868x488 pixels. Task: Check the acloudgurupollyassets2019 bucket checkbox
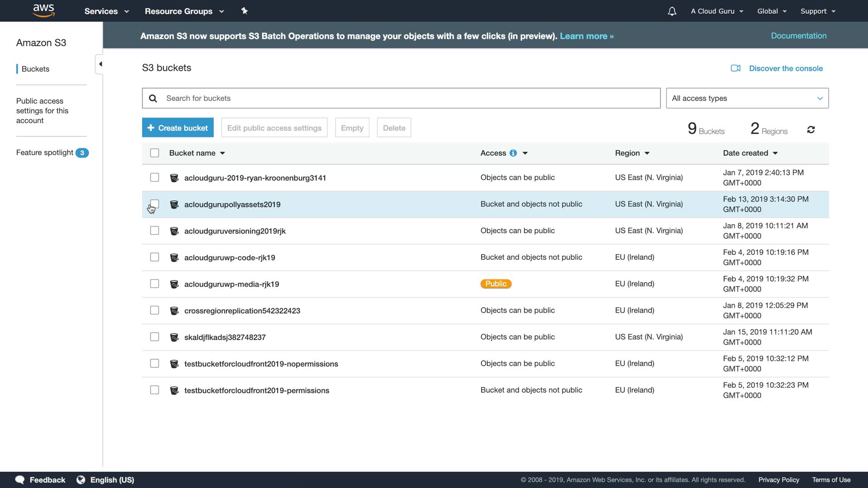[x=155, y=204]
